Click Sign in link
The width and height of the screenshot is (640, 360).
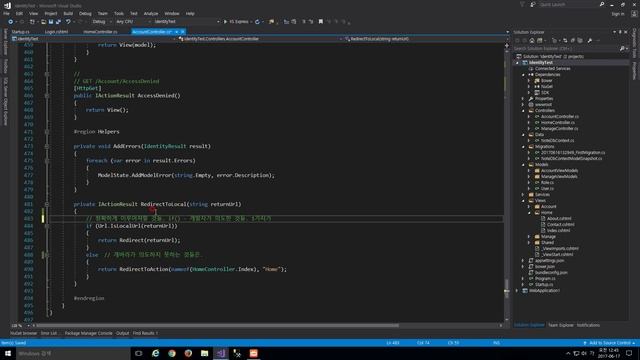pos(618,14)
